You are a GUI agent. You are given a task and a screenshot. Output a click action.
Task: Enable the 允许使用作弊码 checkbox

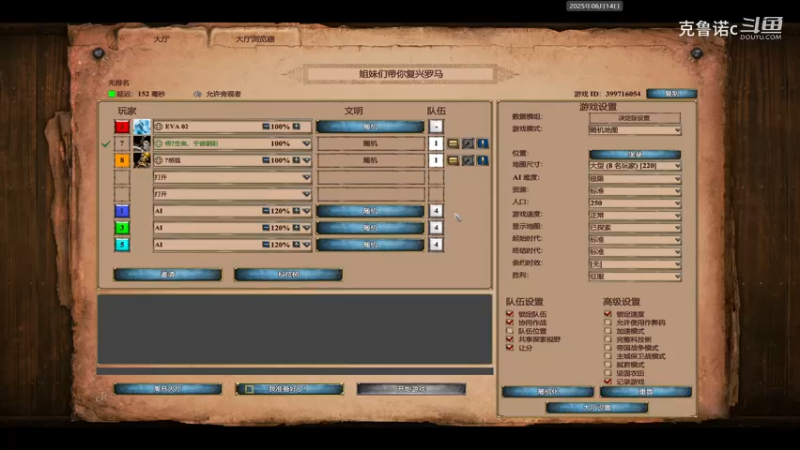click(608, 322)
